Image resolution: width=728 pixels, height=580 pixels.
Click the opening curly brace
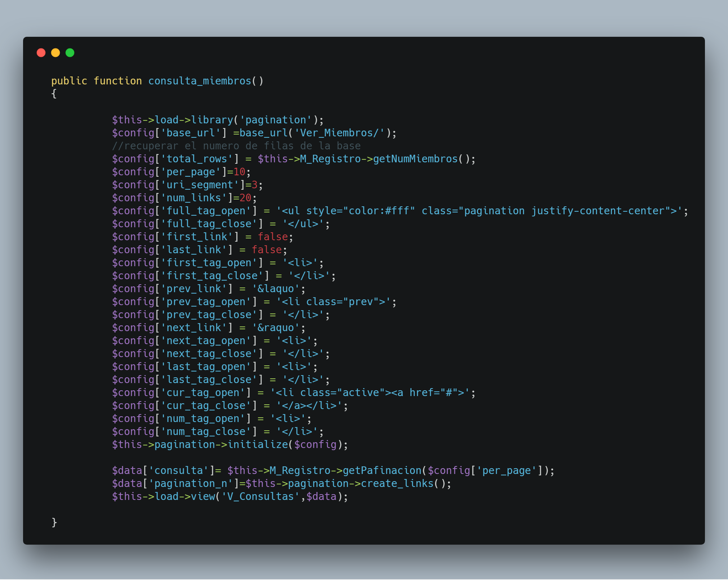54,94
